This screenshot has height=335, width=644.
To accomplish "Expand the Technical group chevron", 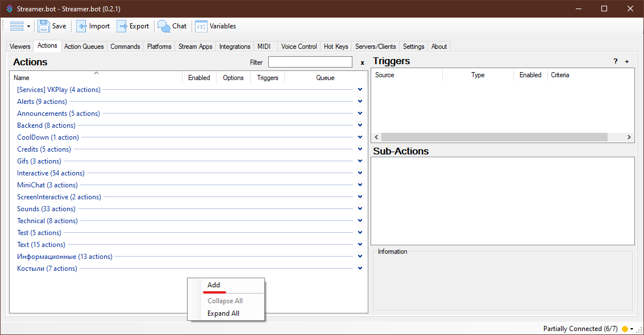I will [360, 220].
